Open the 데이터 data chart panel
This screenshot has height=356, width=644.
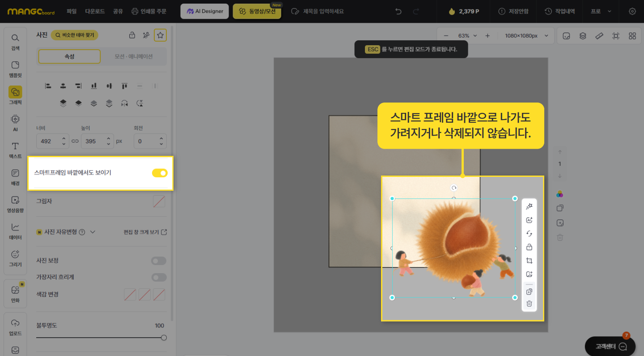(15, 231)
